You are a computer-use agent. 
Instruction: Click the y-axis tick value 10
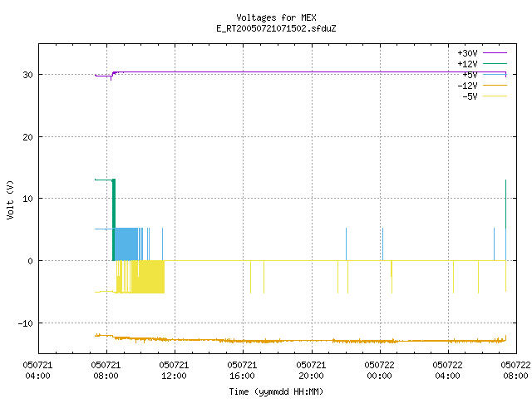pos(27,199)
